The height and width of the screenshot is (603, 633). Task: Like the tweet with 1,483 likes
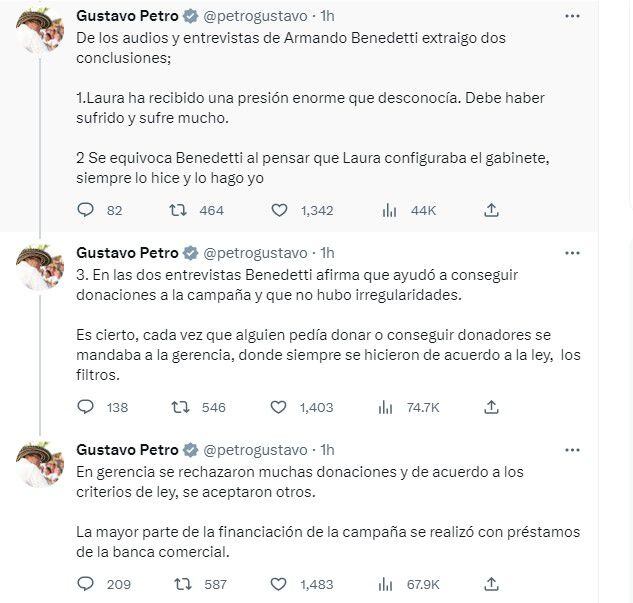(x=281, y=584)
